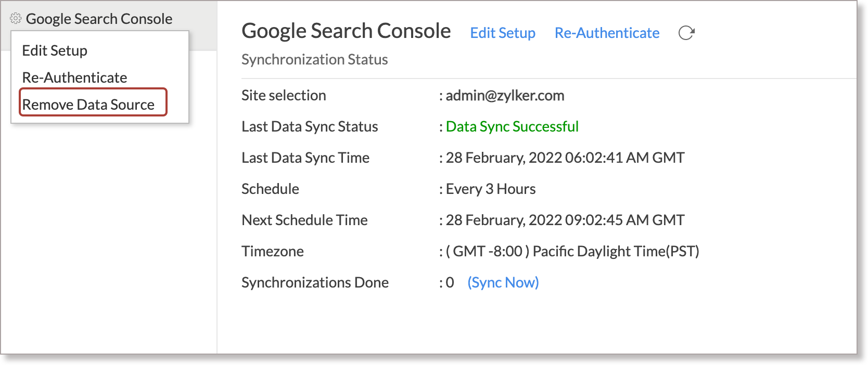
Task: Click the Last Data Sync Time value
Action: [x=565, y=158]
